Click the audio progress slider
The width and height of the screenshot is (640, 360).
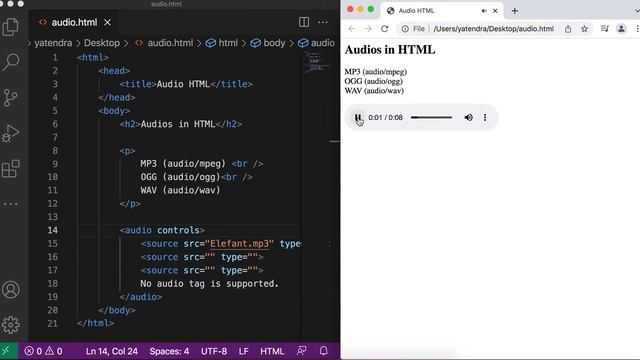(431, 118)
